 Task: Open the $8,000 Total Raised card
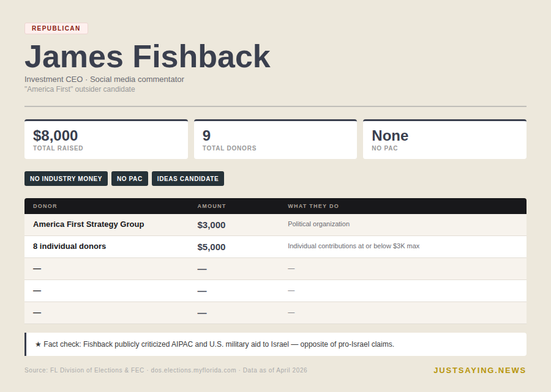click(x=106, y=139)
